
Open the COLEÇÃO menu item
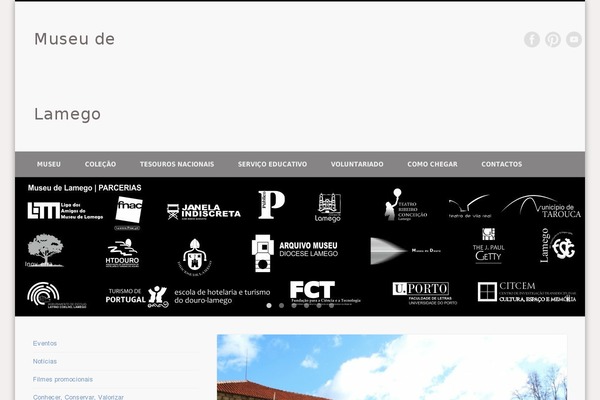100,164
